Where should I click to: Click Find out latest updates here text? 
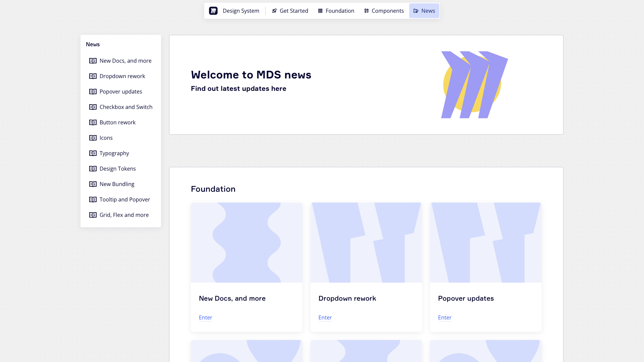tap(238, 88)
